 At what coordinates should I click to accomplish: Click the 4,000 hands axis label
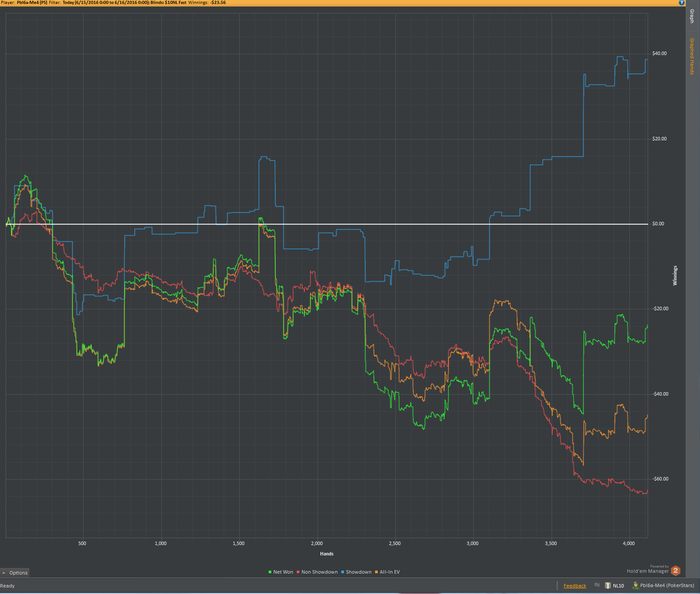click(629, 544)
